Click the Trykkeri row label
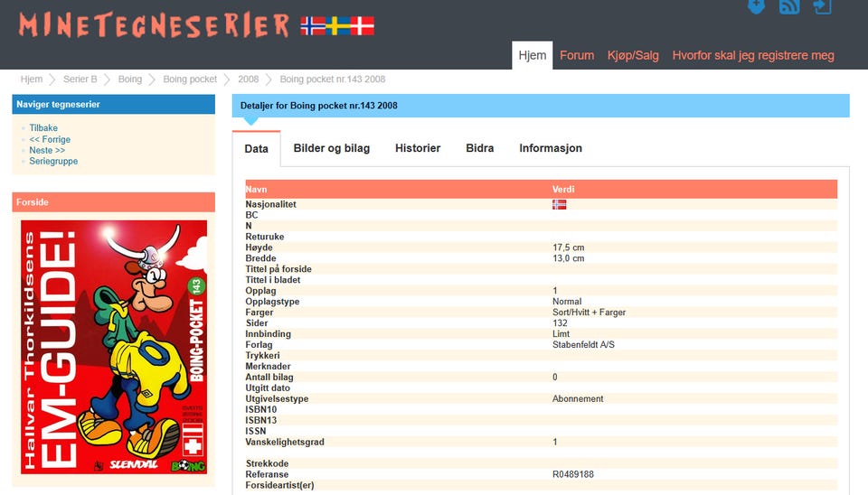This screenshot has width=868, height=495. pos(262,356)
